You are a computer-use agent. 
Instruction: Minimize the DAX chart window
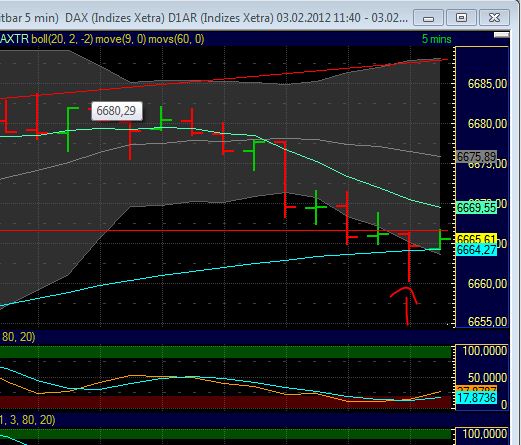click(428, 18)
